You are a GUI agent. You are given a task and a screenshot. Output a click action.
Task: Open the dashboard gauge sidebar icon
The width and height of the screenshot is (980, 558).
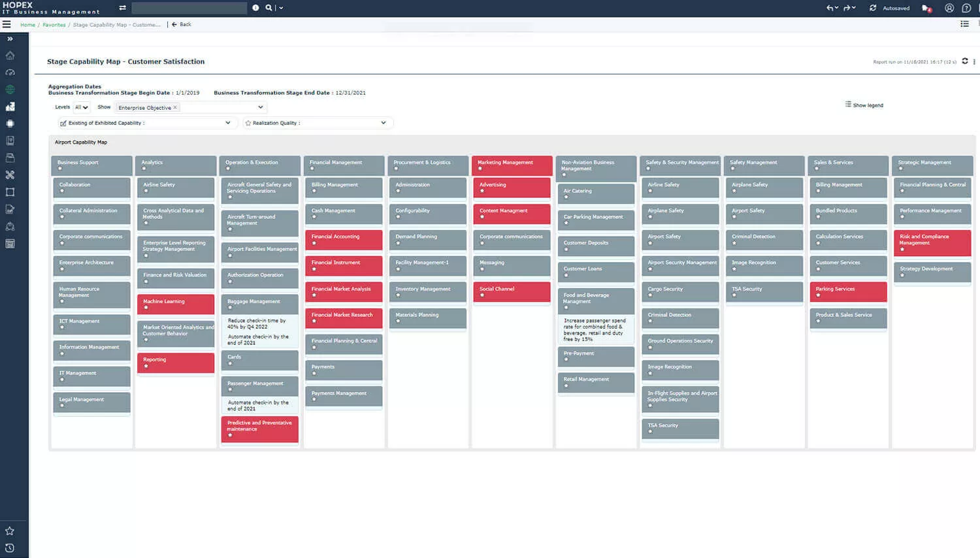10,73
